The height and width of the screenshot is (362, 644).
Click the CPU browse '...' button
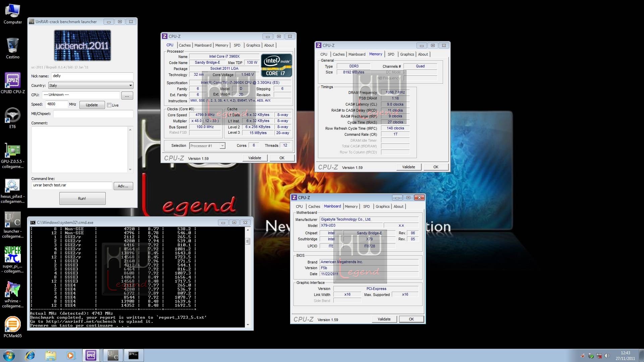[127, 96]
